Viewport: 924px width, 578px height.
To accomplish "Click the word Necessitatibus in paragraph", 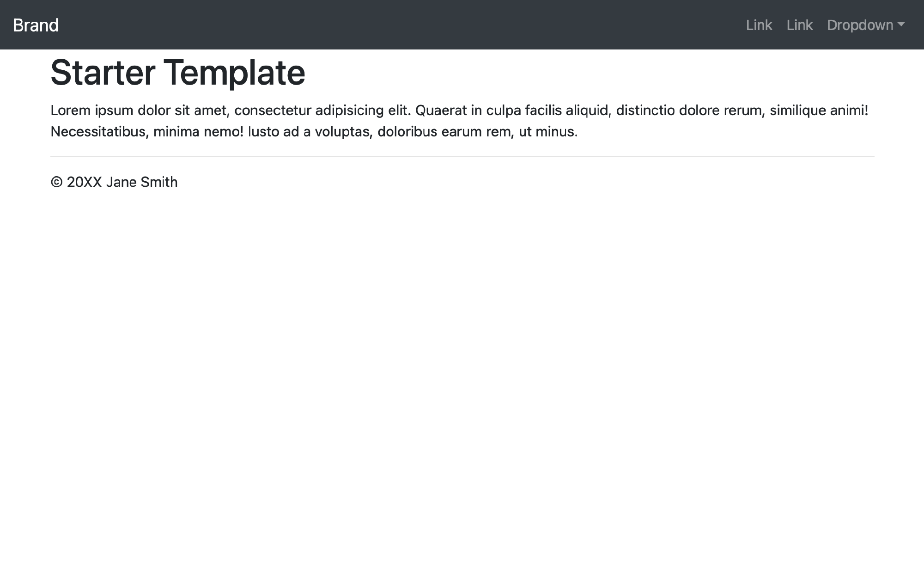I will [x=98, y=132].
